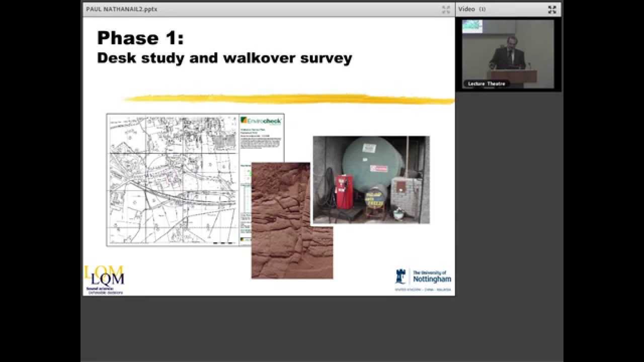Click the red sandstone rock photo
Screen dimensions: 644x362
[292, 220]
